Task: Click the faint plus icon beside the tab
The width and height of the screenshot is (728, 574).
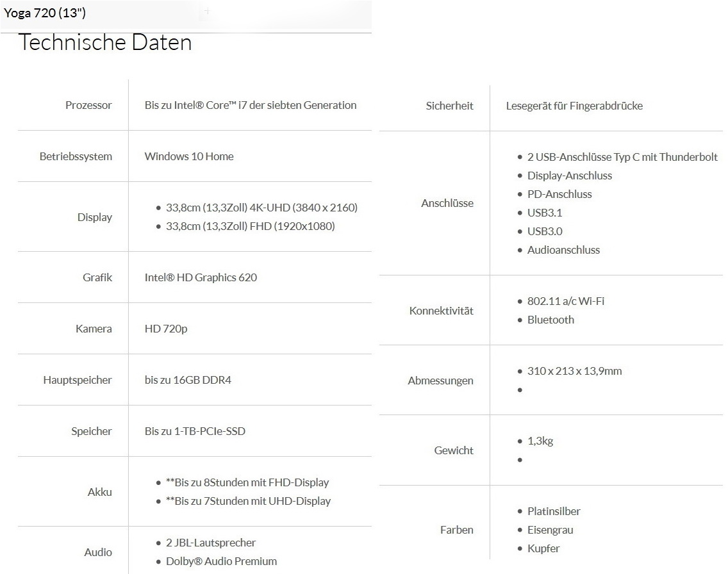Action: tap(206, 12)
